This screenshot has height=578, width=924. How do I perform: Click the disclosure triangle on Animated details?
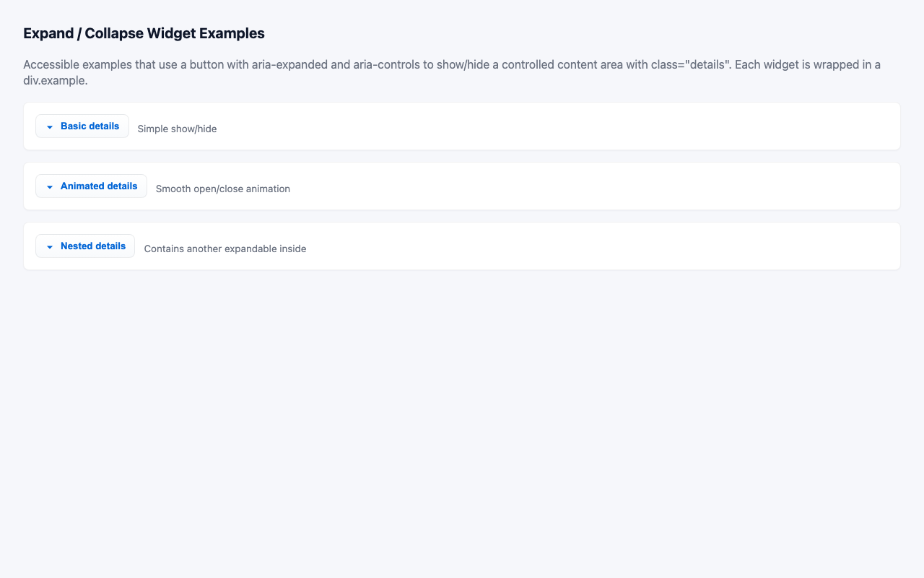click(x=49, y=186)
